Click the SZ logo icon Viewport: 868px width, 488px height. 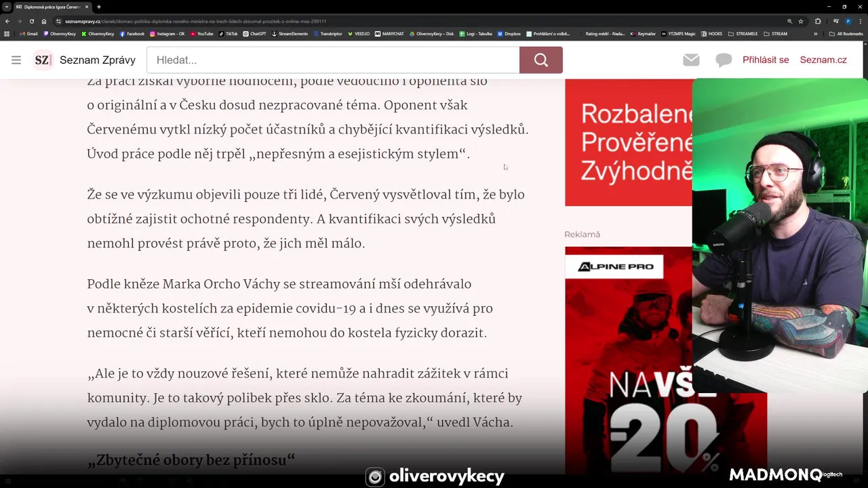(x=43, y=60)
